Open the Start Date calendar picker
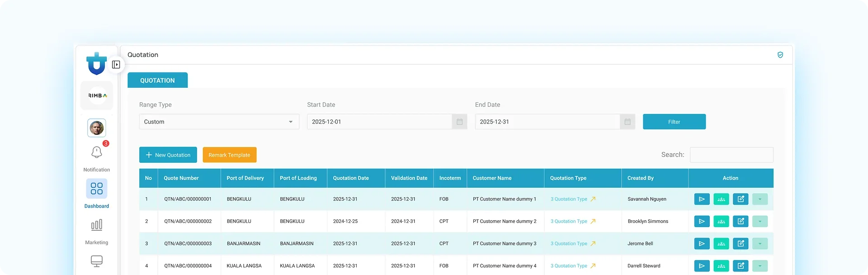Image resolution: width=868 pixels, height=275 pixels. (x=459, y=122)
